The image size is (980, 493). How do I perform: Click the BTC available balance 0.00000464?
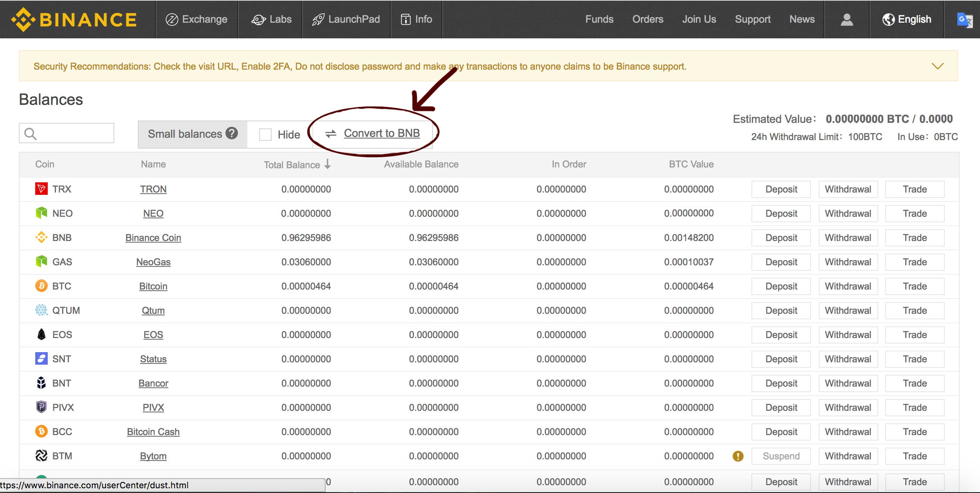coord(434,286)
